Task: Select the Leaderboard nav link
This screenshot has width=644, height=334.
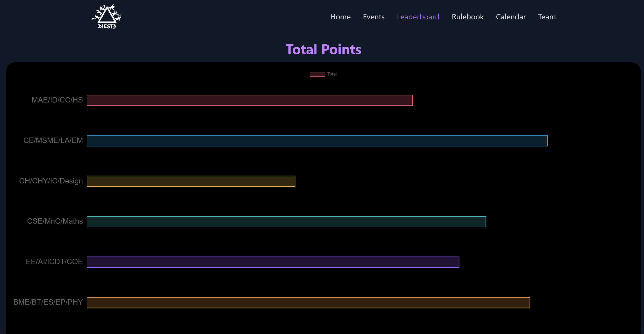Action: (x=418, y=17)
